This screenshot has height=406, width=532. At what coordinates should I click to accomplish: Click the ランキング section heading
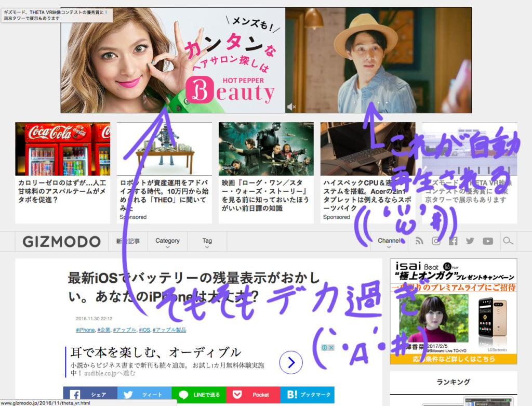[454, 382]
